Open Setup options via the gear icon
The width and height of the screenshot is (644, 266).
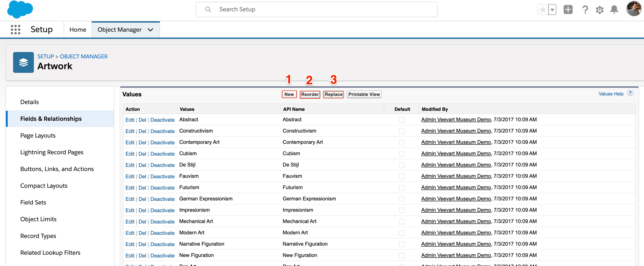600,9
